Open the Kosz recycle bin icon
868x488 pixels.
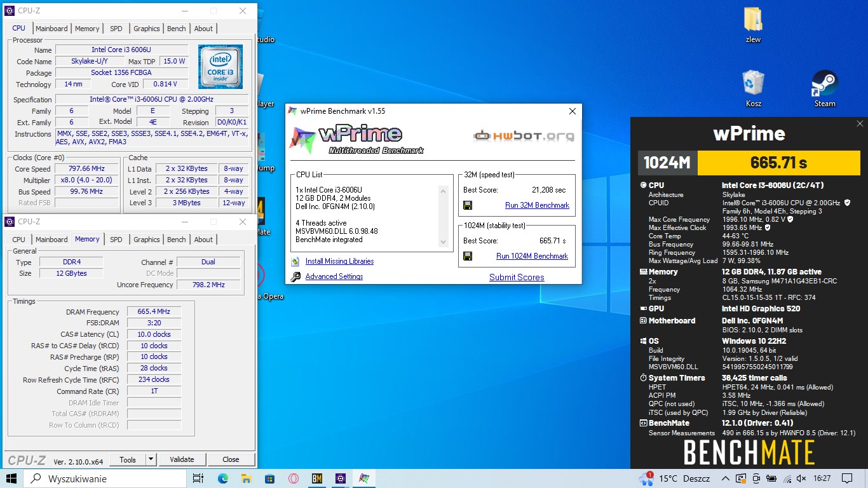pos(754,89)
